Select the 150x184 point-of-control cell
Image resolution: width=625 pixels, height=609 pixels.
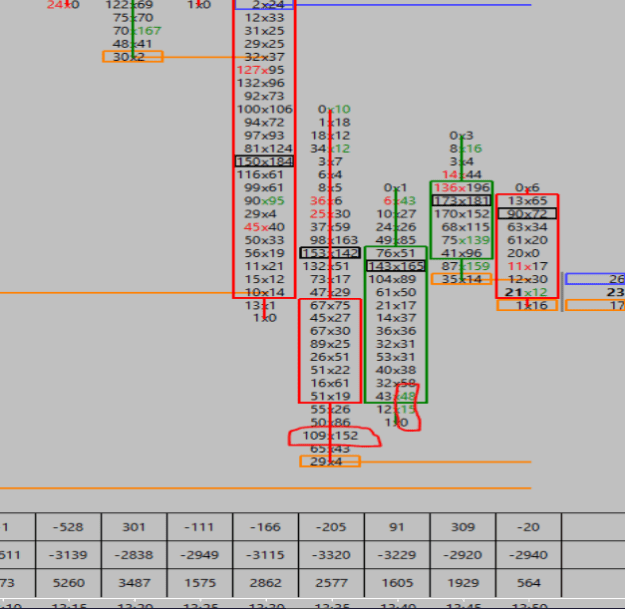coord(264,161)
